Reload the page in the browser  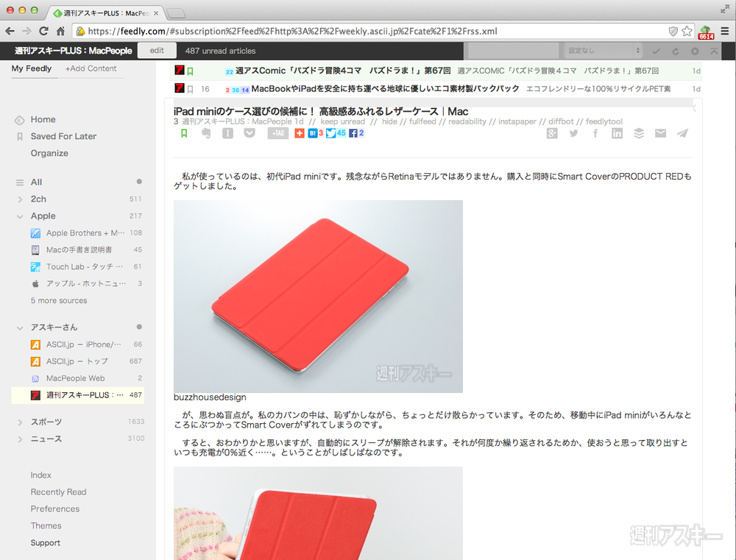[x=43, y=31]
